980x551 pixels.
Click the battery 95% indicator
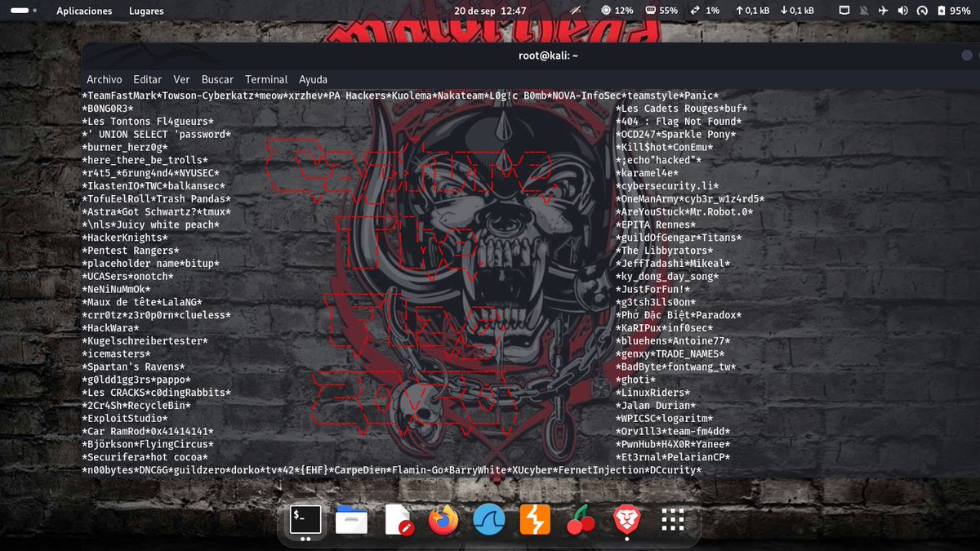(x=953, y=11)
